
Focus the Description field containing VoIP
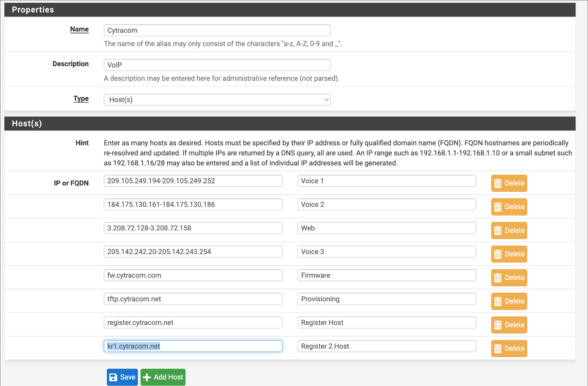(x=217, y=65)
